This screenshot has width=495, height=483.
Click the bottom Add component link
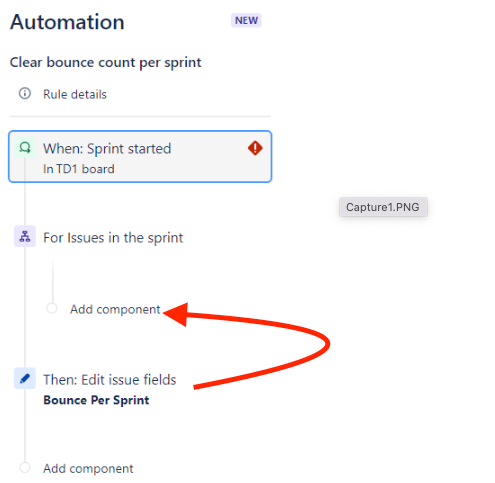(88, 469)
